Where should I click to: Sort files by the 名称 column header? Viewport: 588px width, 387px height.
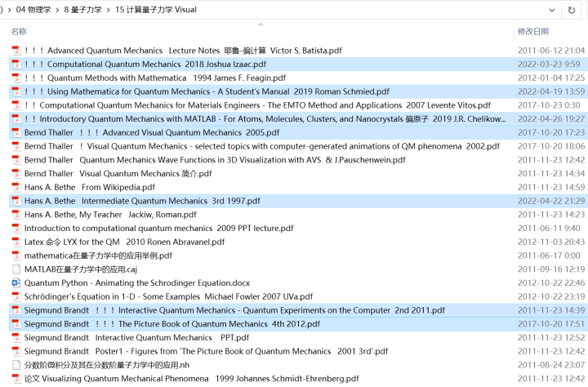coord(19,32)
